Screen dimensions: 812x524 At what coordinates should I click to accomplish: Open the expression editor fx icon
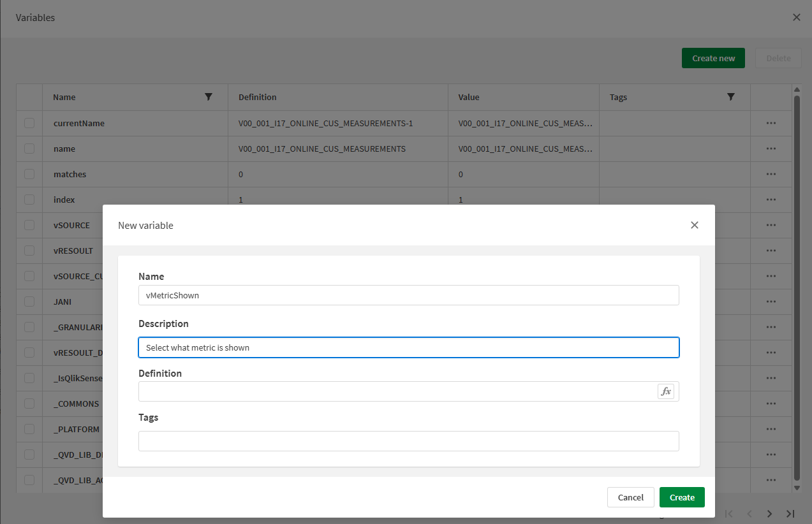pos(665,391)
